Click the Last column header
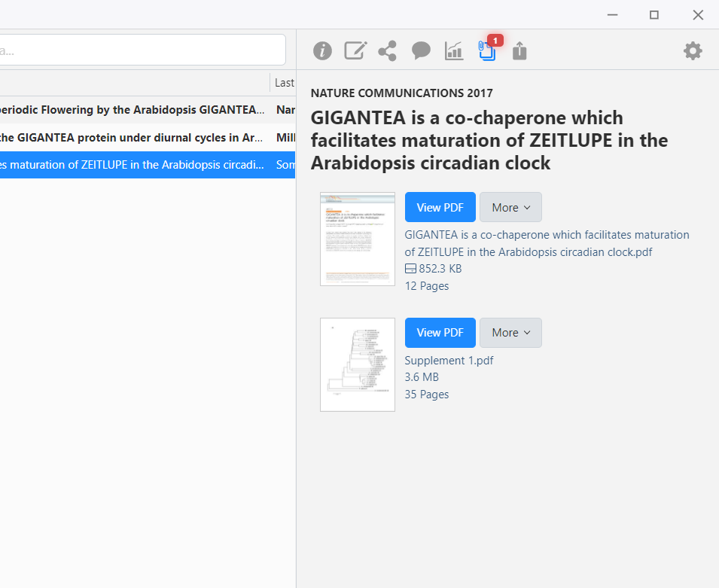The image size is (719, 588). coord(284,83)
